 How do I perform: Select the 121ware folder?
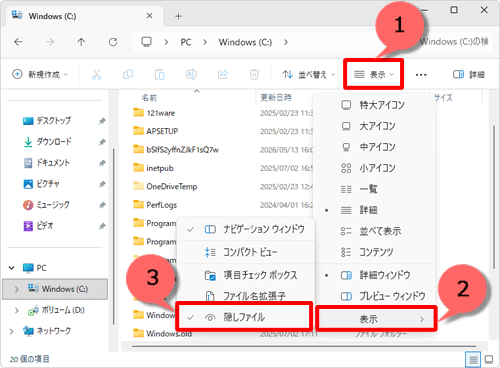154,113
